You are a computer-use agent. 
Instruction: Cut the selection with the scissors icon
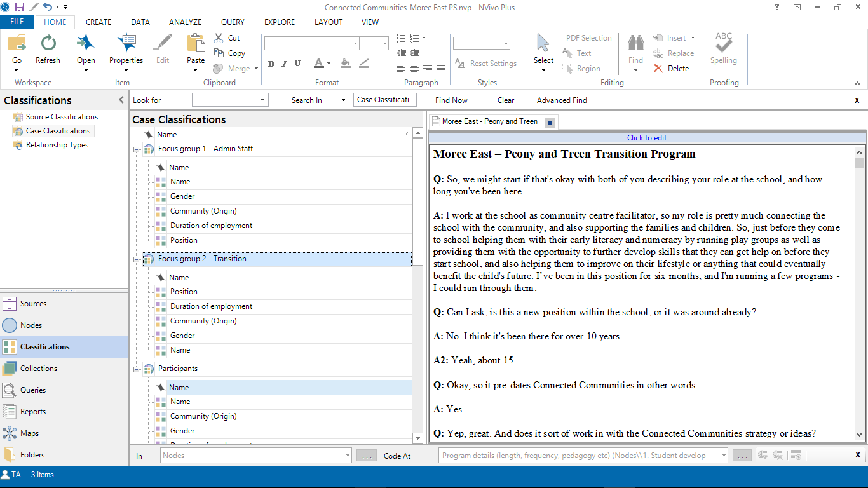(x=227, y=38)
